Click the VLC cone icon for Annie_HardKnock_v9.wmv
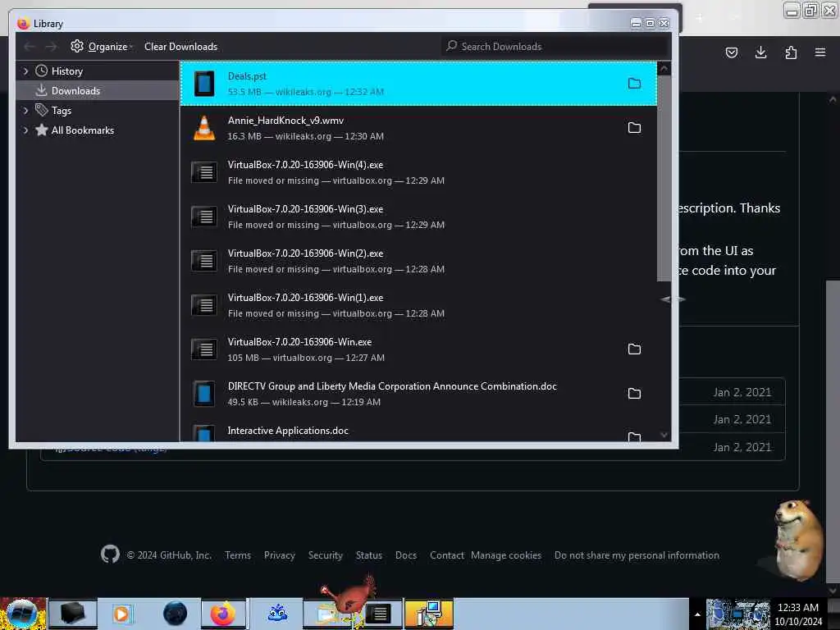The height and width of the screenshot is (630, 840). 204,129
